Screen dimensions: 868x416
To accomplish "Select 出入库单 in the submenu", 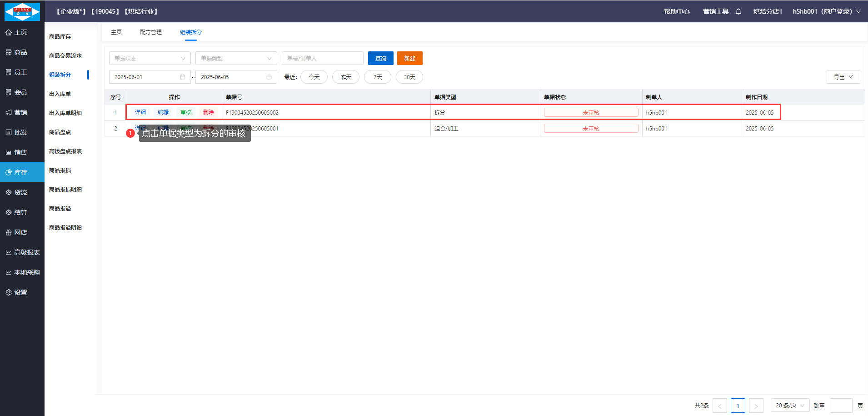I will point(60,94).
